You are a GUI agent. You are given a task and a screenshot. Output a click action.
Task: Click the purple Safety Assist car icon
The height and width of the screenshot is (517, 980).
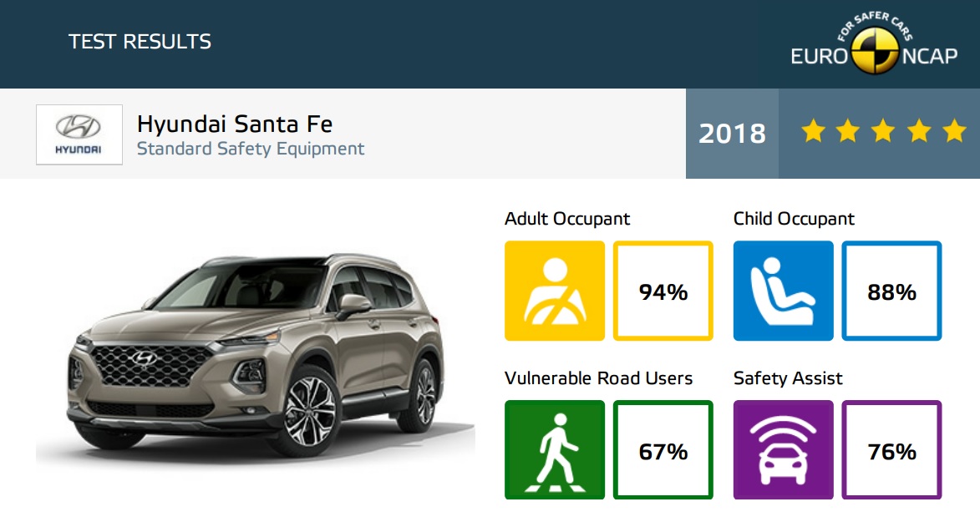(783, 450)
